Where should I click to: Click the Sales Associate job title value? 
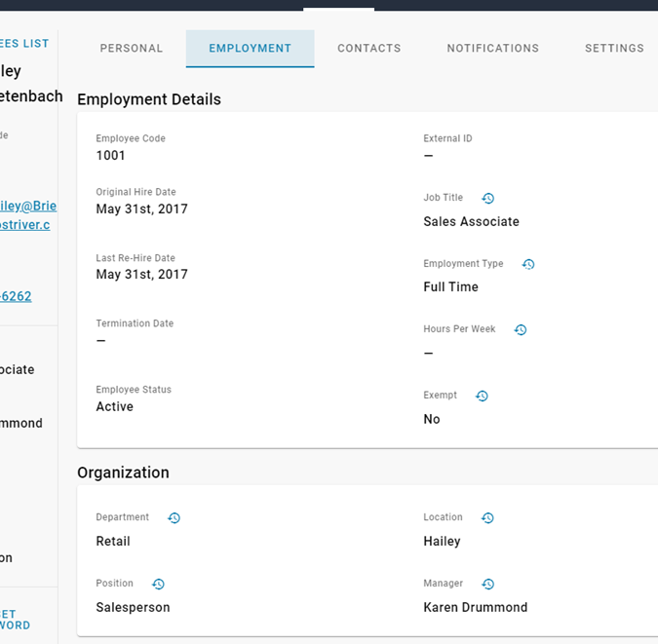471,221
